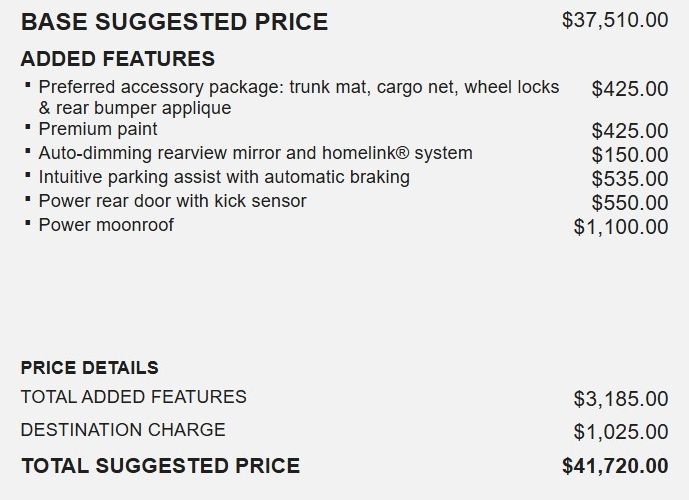Click the $3,185.00 total features amount
Image resolution: width=689 pixels, height=500 pixels.
click(x=621, y=399)
